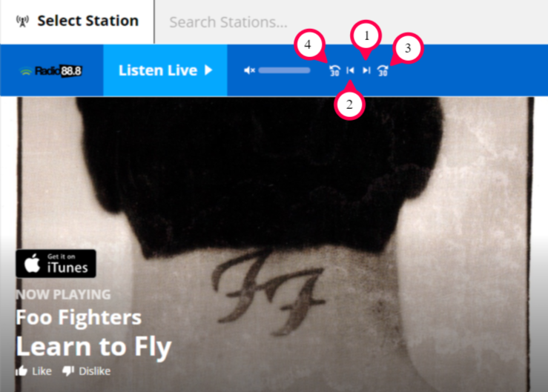
Task: Click the forward 30 seconds icon
Action: tap(383, 70)
